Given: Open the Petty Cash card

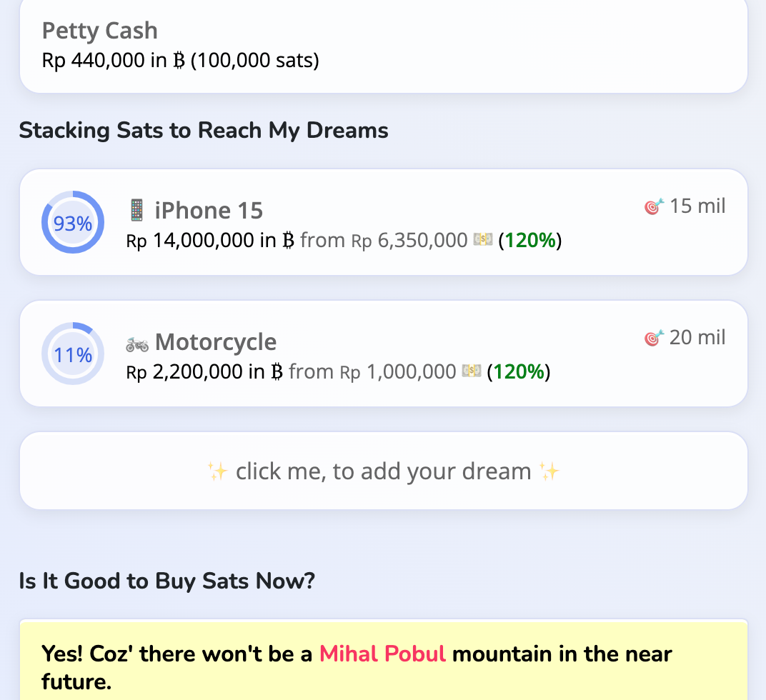Looking at the screenshot, I should 383,46.
